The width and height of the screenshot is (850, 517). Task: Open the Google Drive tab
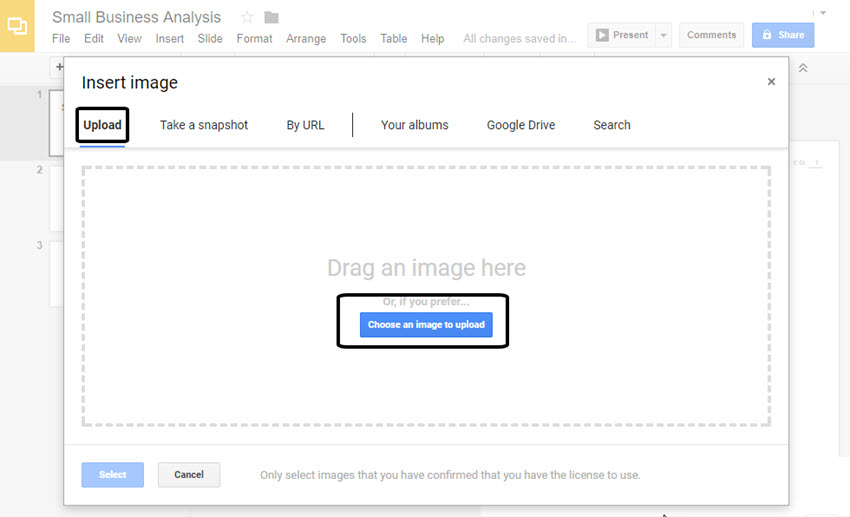coord(521,125)
